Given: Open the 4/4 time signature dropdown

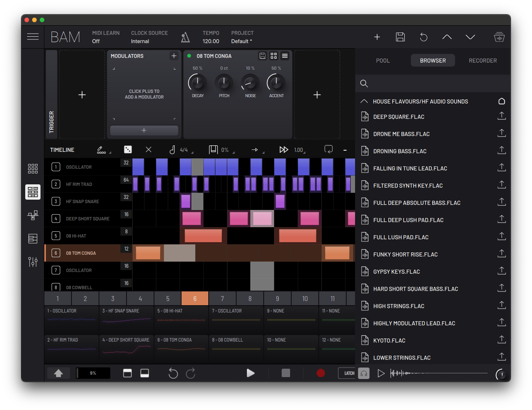Looking at the screenshot, I should pos(184,150).
